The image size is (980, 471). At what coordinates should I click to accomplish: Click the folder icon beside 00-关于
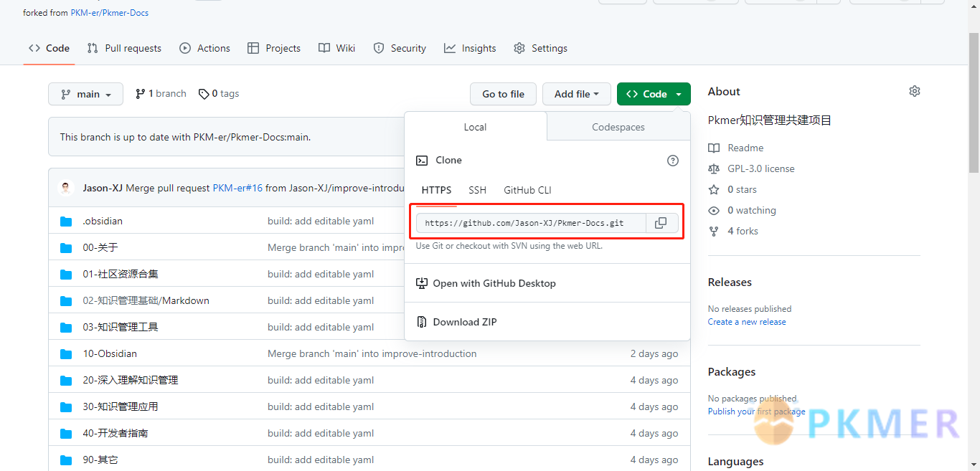coord(66,247)
